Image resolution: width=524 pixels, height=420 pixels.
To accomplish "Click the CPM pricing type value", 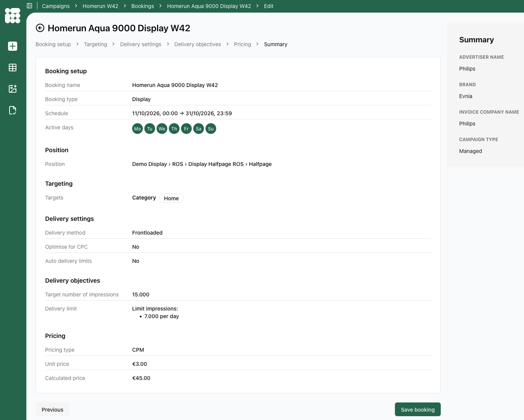I will click(138, 350).
